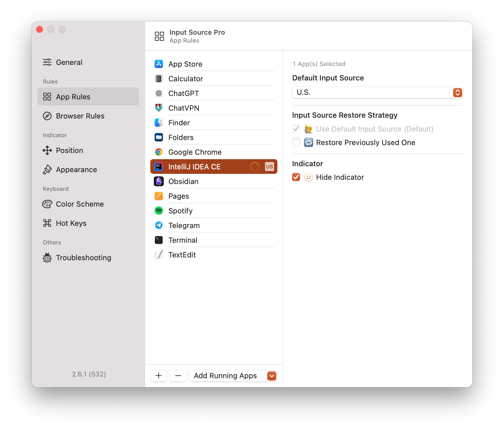Click the Calculator app icon
Viewport: 504px width, 429px height.
(x=159, y=79)
